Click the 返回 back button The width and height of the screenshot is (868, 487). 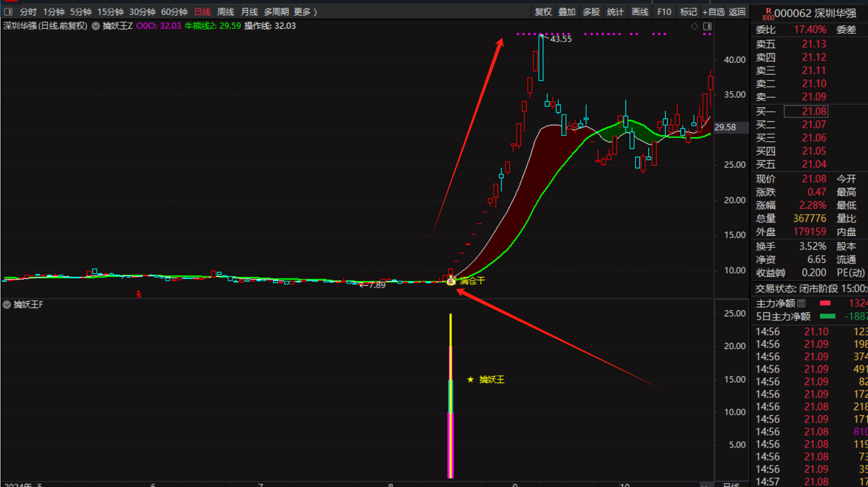(x=737, y=12)
